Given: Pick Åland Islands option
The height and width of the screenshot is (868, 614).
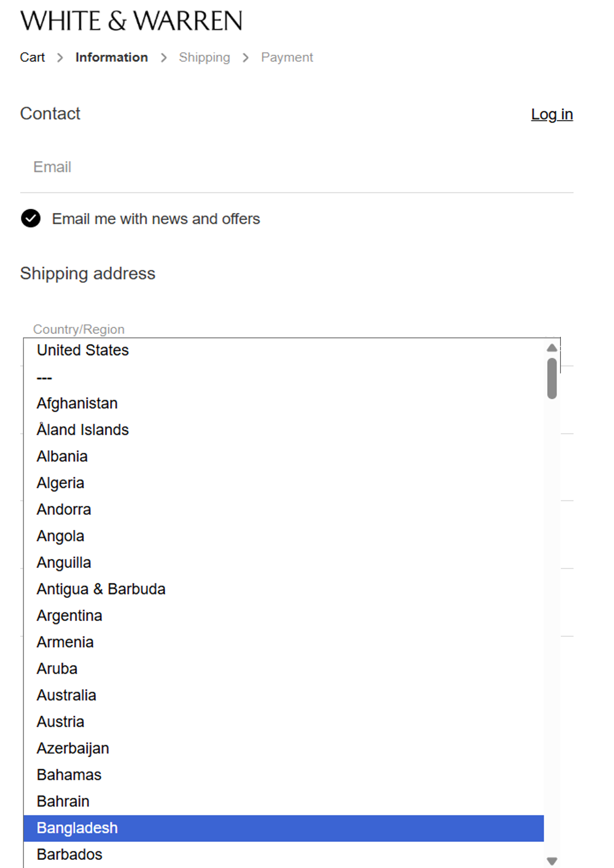Looking at the screenshot, I should tap(82, 430).
